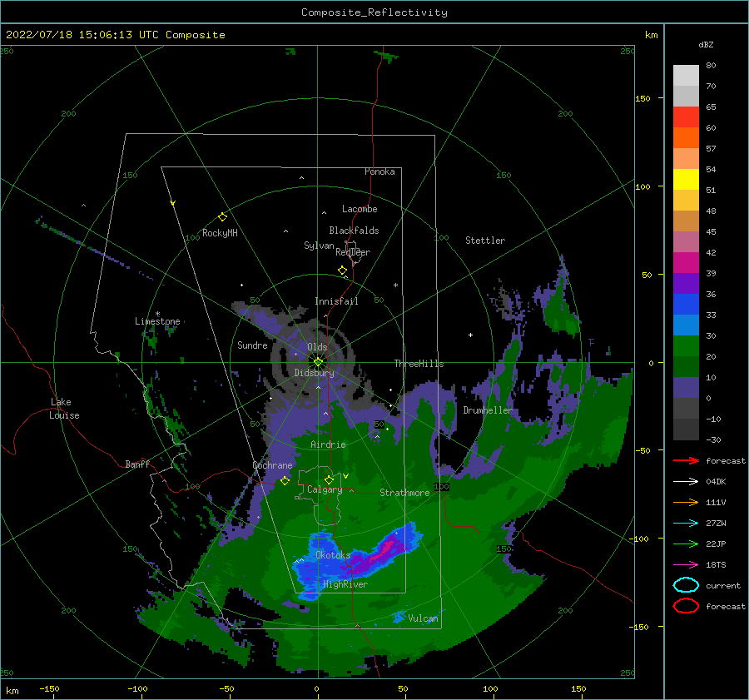
Task: Click the Blackfalds city label
Action: pos(354,231)
